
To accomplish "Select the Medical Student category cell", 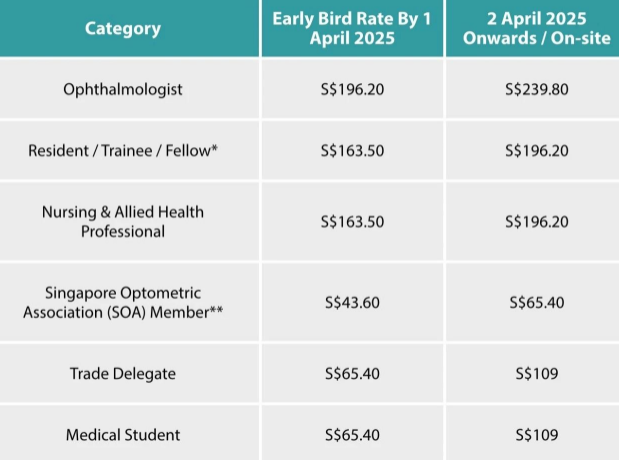I will [123, 435].
